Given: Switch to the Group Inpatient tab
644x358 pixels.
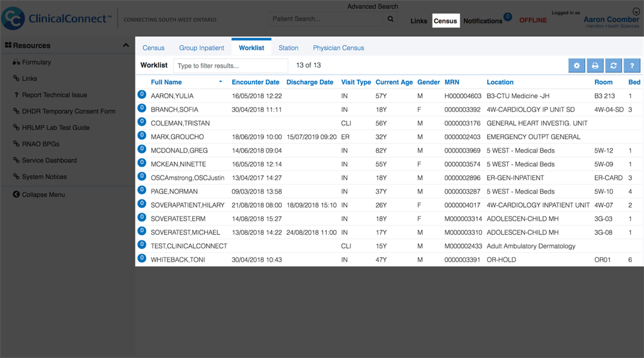Looking at the screenshot, I should tap(202, 48).
